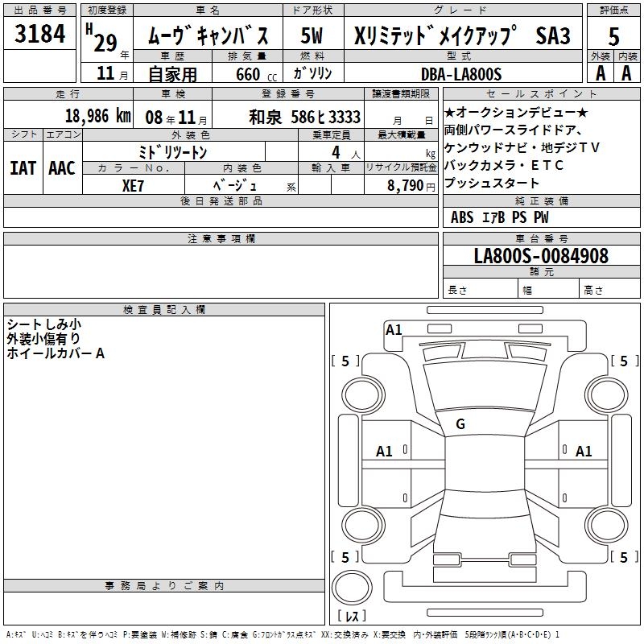Select the セールスポイント header
This screenshot has height=644, width=644.
[x=541, y=93]
